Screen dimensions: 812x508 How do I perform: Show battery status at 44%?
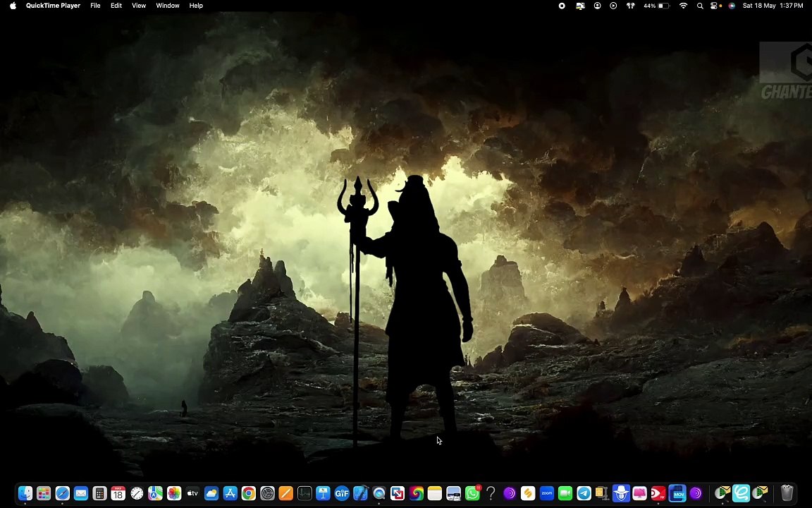tap(657, 6)
